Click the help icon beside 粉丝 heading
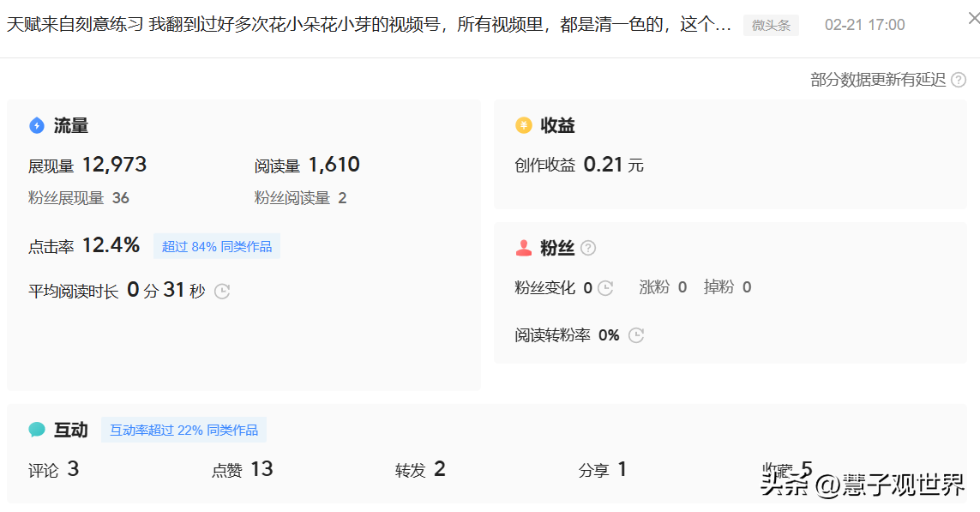This screenshot has height=512, width=980. 588,248
